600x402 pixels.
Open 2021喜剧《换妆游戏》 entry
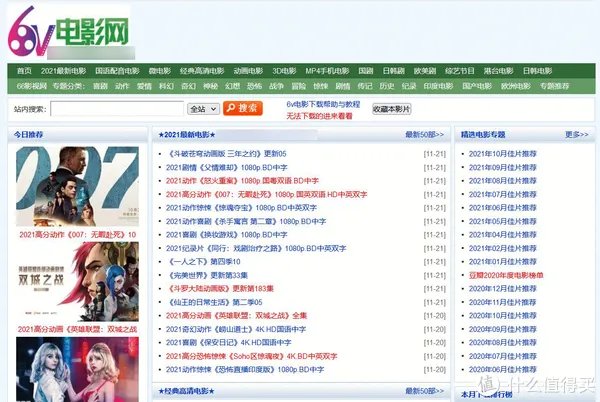tap(227, 234)
